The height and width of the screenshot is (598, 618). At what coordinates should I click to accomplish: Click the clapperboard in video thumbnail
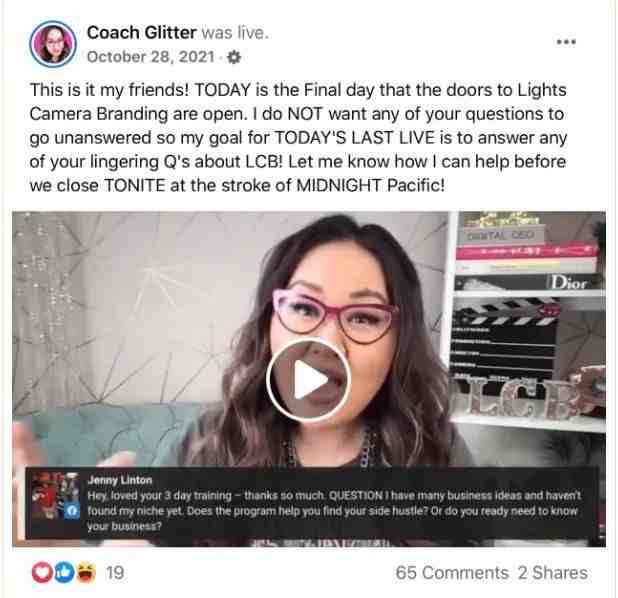click(506, 336)
